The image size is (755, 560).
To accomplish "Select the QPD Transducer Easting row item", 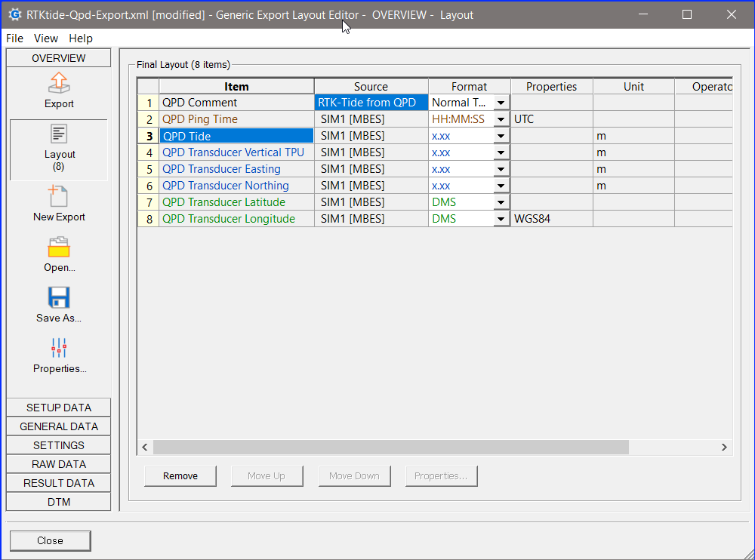I will pos(221,169).
